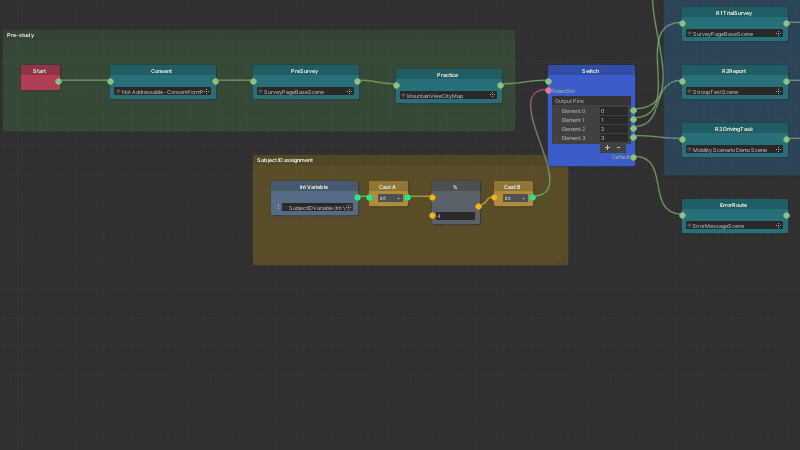Click the SurveyPageBaseScene field in PreSurvey

pos(306,91)
